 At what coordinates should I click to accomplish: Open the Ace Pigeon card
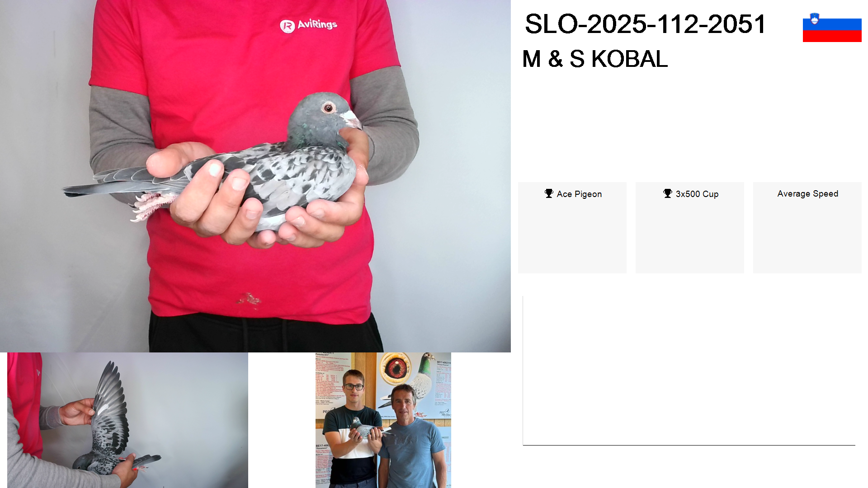coord(572,227)
